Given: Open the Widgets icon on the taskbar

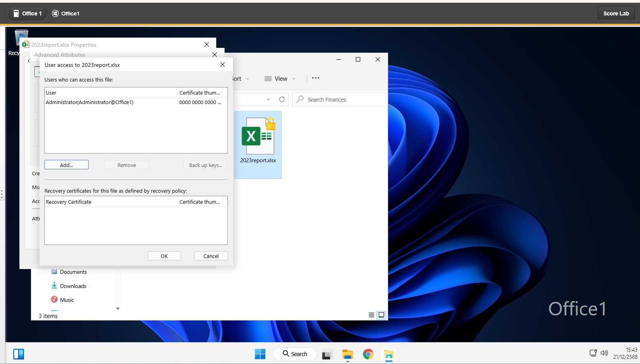Looking at the screenshot, I should tap(19, 354).
